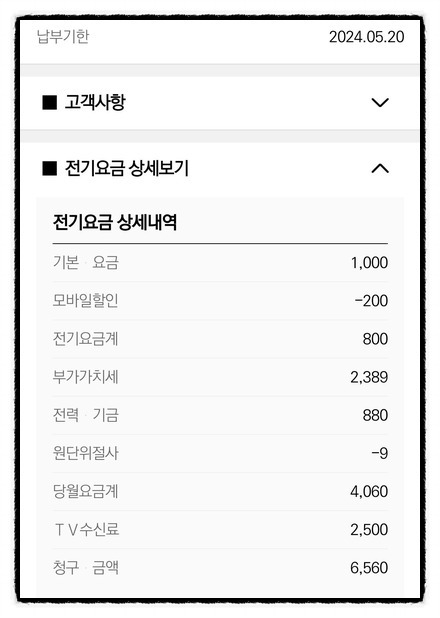The width and height of the screenshot is (440, 618).
Task: Expand the 고객사항 section chevron
Action: click(x=380, y=103)
